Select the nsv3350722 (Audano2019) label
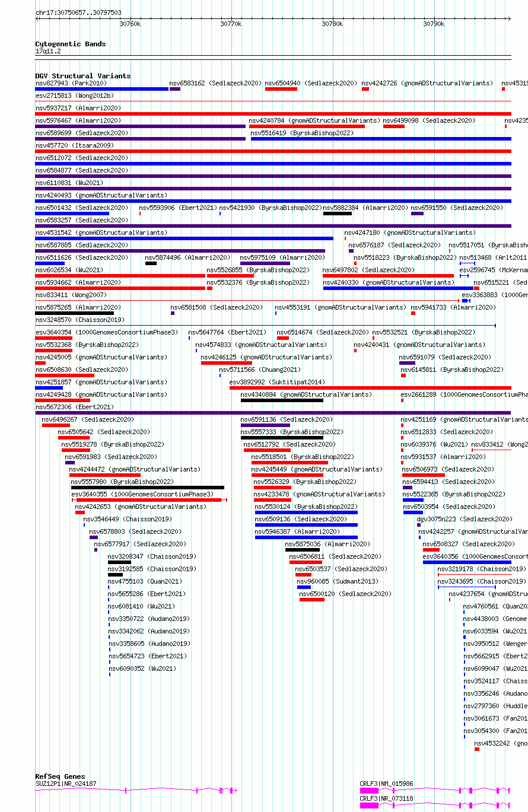The image size is (528, 812). [x=150, y=619]
